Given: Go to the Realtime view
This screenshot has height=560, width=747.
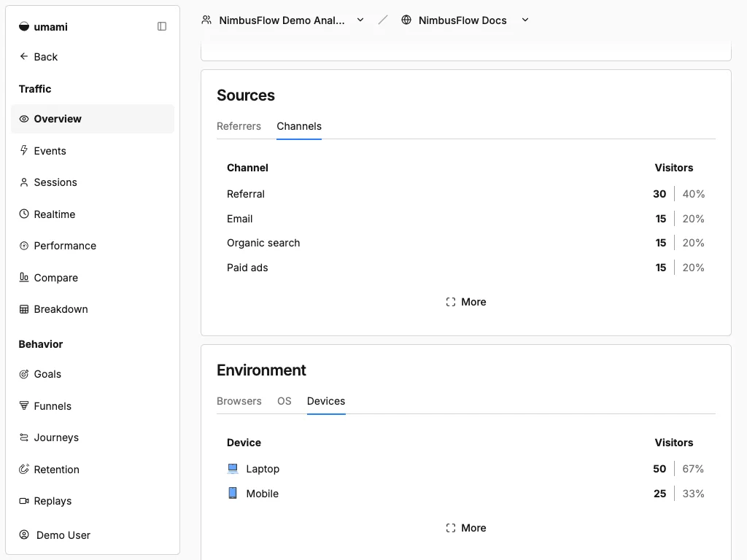Looking at the screenshot, I should tap(93, 214).
